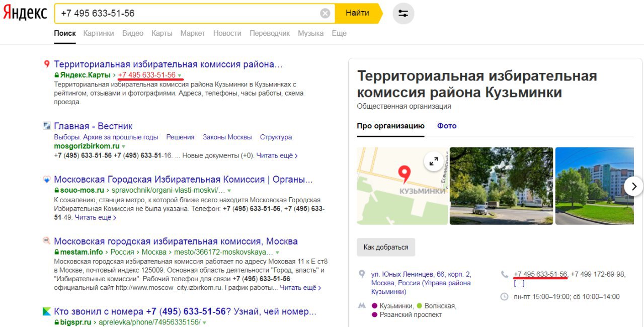
Task: Select the Про организацию tab
Action: 391,126
